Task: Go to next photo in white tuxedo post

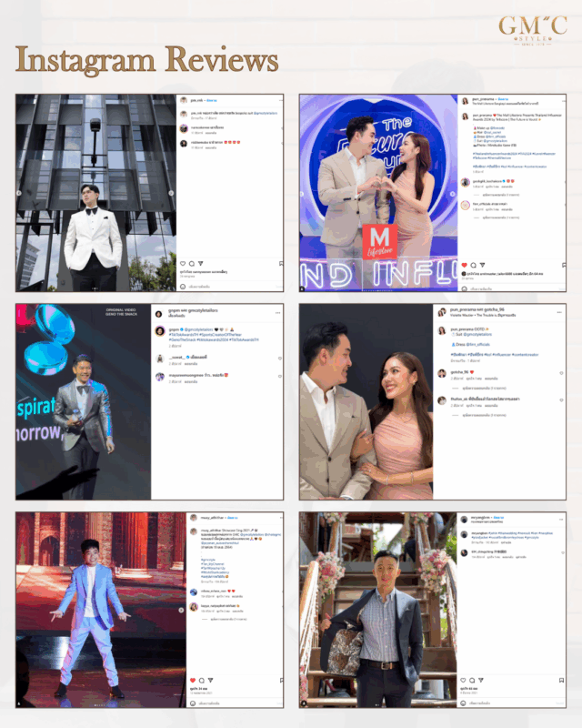Action: 172,193
